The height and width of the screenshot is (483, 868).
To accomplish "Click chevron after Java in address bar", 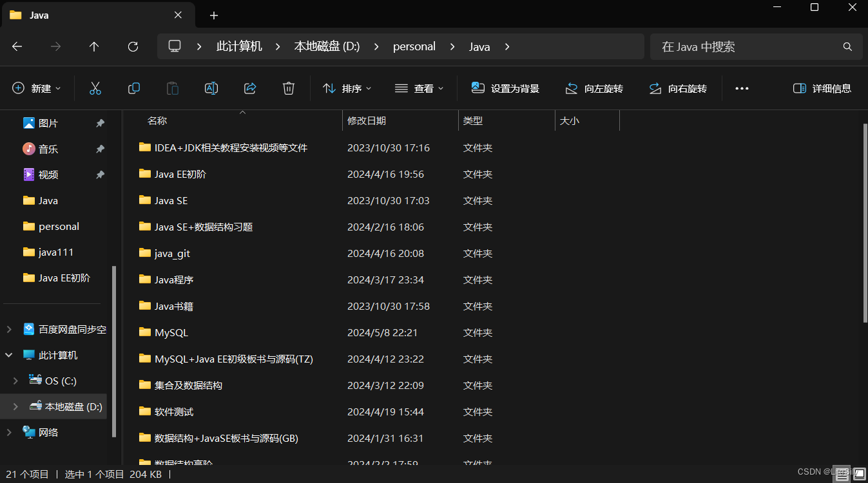I will click(x=507, y=46).
